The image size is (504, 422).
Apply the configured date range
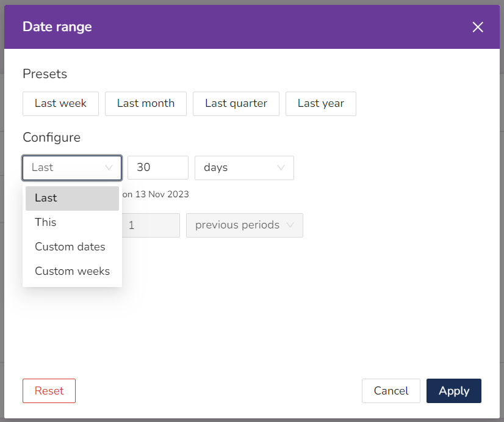[x=453, y=391]
